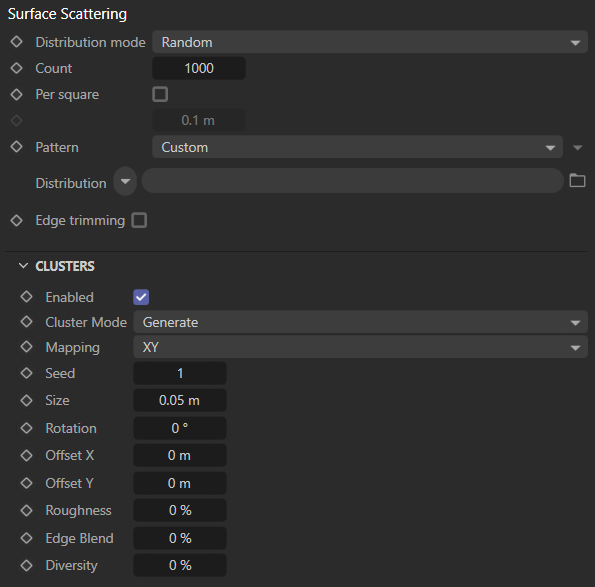Click the Count field showing 1000
595x587 pixels.
pos(199,68)
